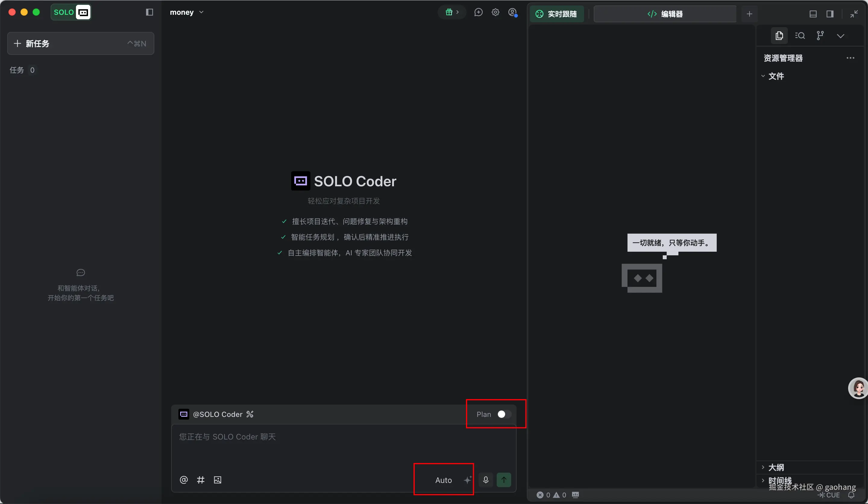The width and height of the screenshot is (868, 504).
Task: Toggle the SOLO mode switch at top left
Action: [71, 12]
